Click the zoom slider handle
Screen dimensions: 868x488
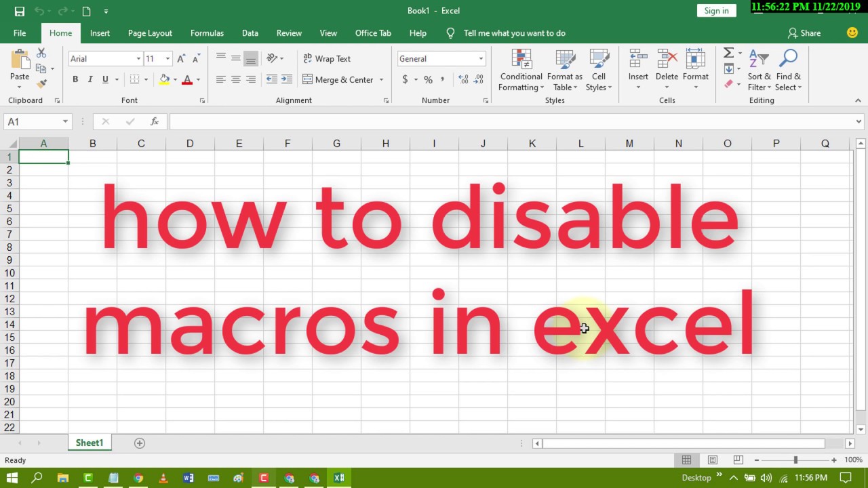point(795,460)
